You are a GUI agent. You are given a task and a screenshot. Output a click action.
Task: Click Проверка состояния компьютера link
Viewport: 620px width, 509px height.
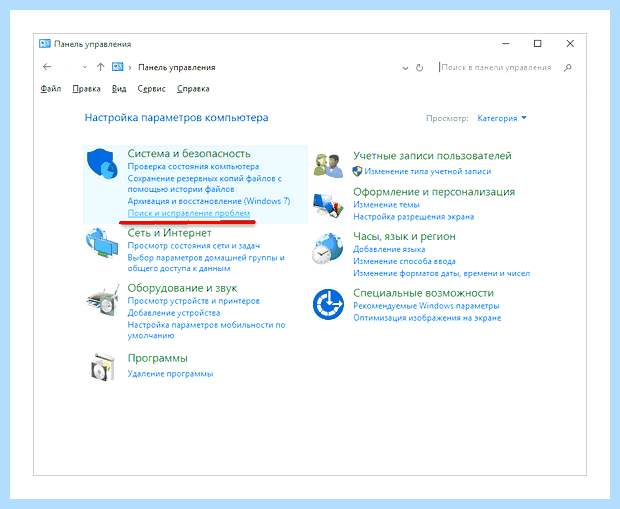coord(193,167)
